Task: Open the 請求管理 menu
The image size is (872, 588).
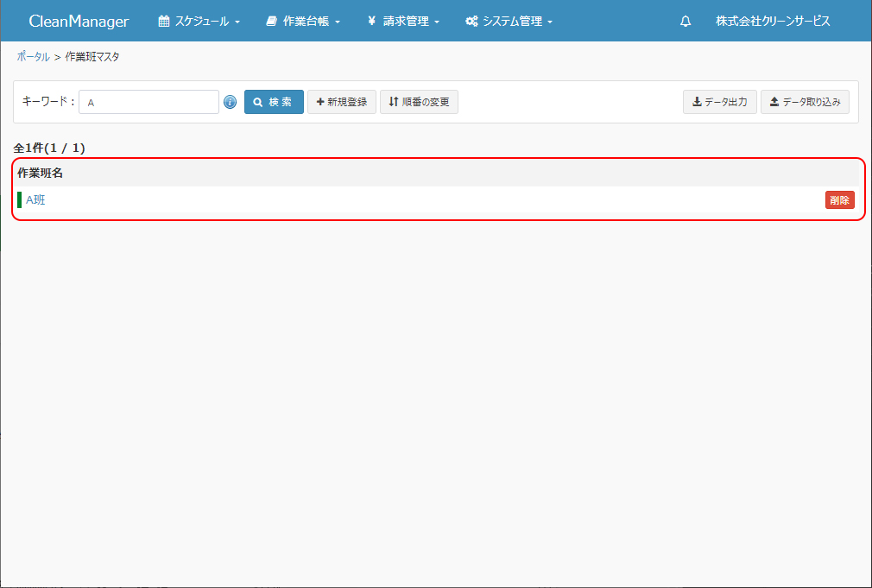Action: click(404, 21)
